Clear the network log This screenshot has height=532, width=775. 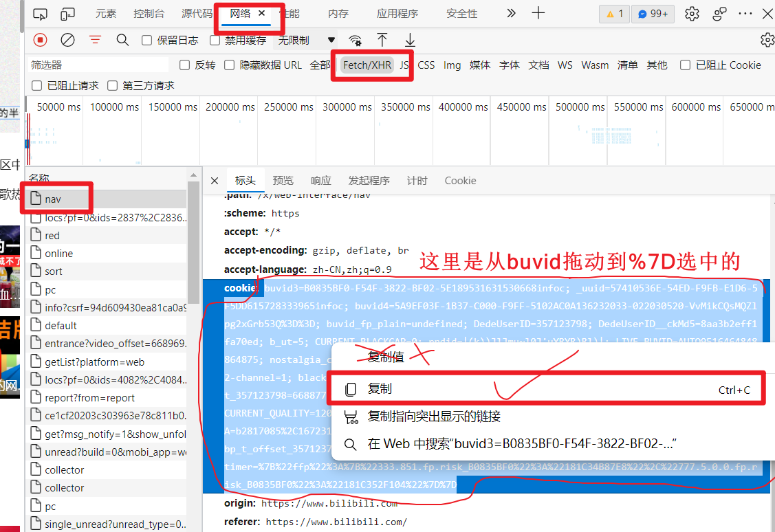pyautogui.click(x=67, y=40)
